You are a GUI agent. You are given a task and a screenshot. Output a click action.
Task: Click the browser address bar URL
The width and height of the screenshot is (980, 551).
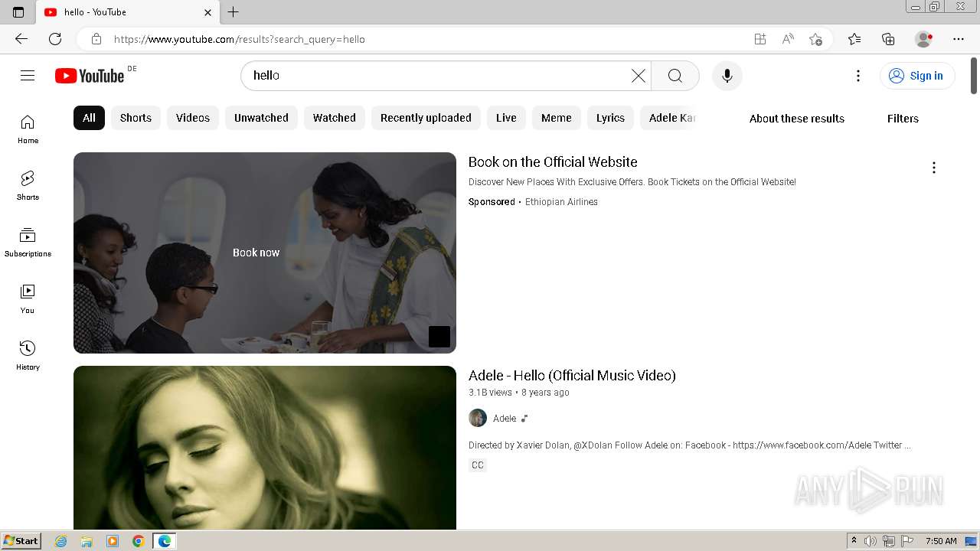(x=240, y=39)
